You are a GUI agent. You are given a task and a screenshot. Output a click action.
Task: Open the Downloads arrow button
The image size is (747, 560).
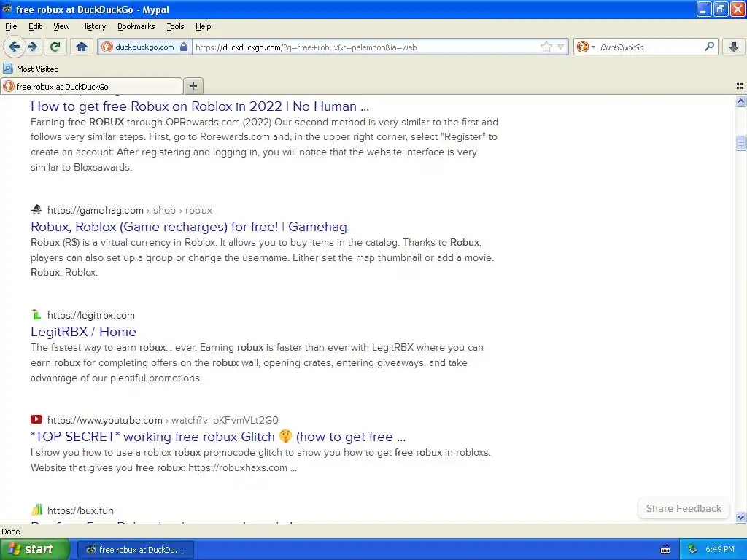(734, 47)
